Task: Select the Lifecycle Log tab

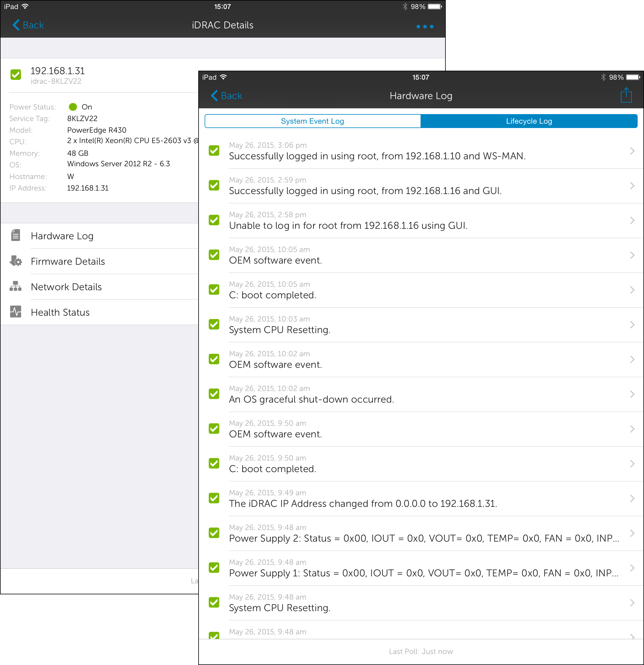Action: 529,121
